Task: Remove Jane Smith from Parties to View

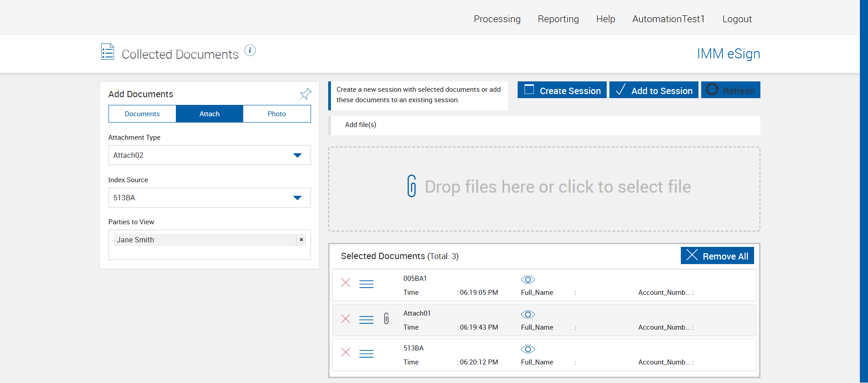Action: (x=301, y=240)
